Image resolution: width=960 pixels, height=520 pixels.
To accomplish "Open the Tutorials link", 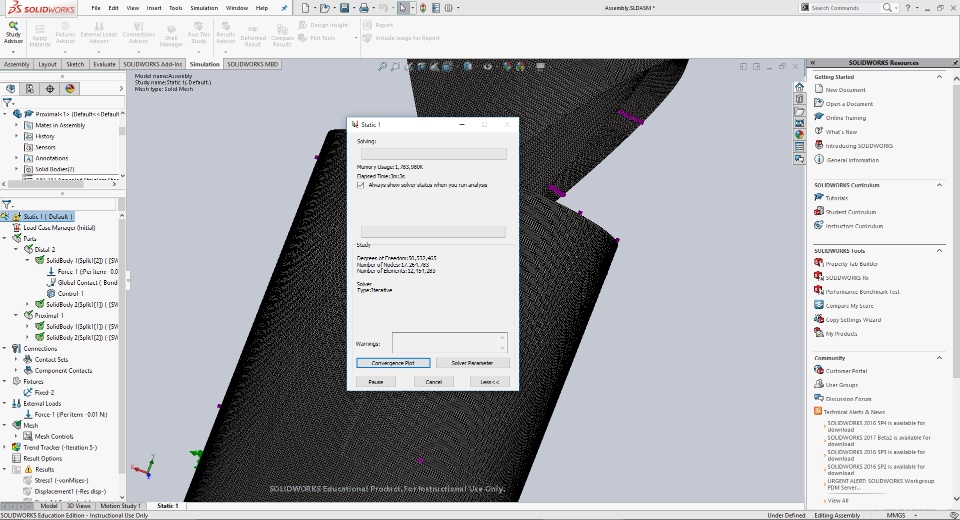I will coord(837,198).
